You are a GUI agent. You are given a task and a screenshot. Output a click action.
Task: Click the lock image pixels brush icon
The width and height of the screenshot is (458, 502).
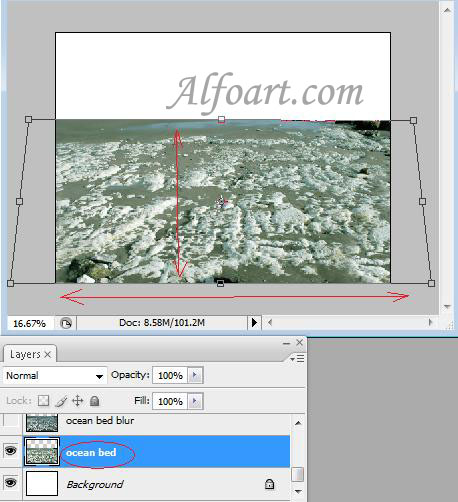point(61,401)
